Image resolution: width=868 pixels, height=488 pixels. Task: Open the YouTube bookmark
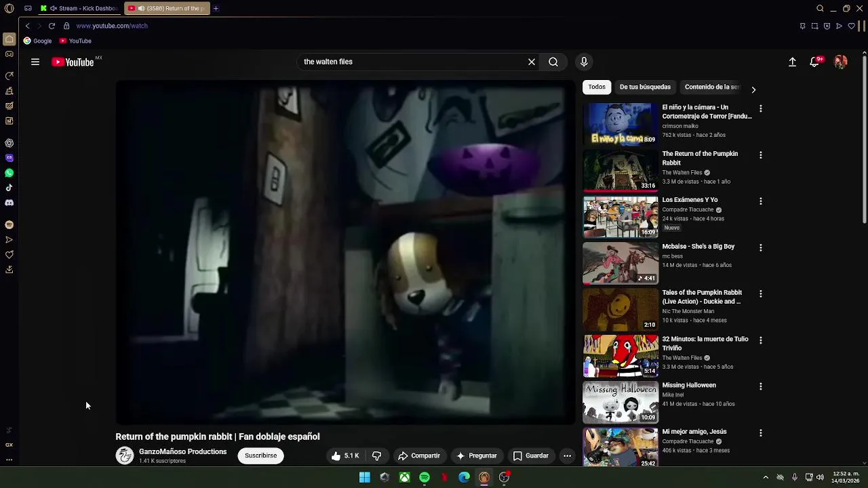75,41
